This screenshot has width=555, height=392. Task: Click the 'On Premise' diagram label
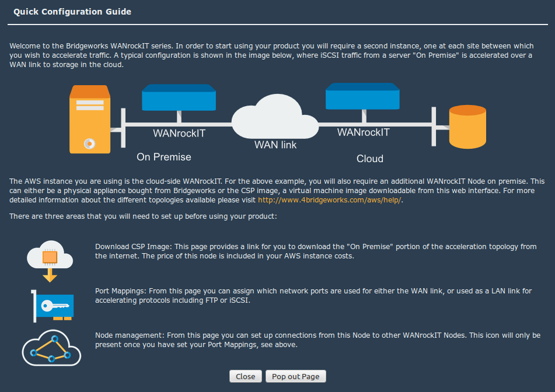pyautogui.click(x=164, y=157)
